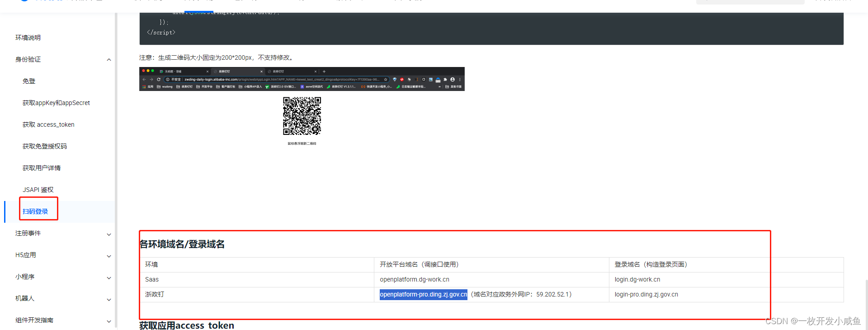868x330 pixels.
Task: Click the Saas table cell
Action: click(257, 280)
